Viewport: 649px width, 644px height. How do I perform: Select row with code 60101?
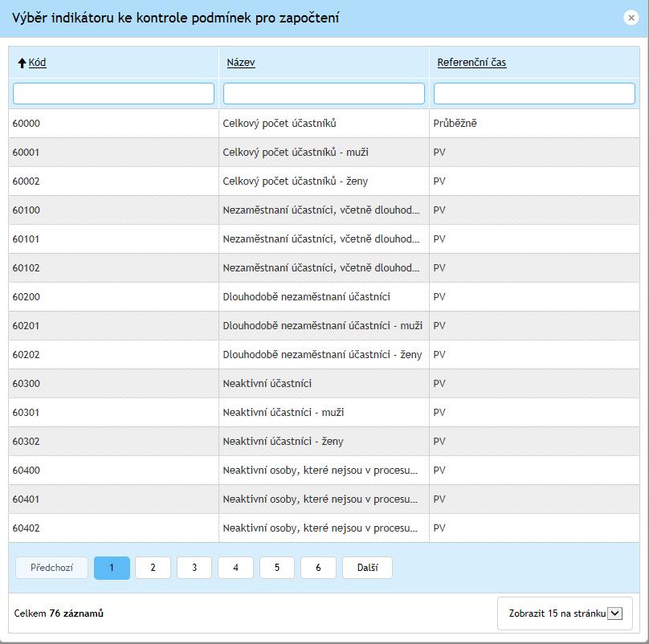324,239
